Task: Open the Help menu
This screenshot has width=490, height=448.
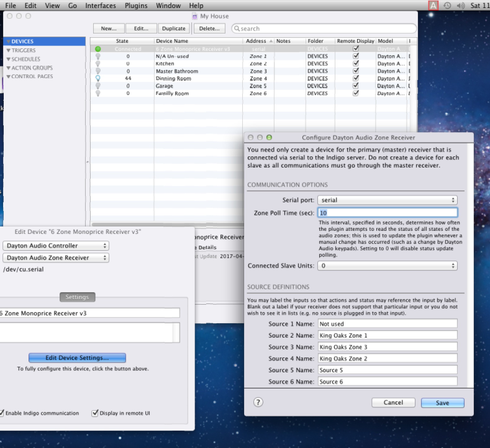Action: [196, 6]
